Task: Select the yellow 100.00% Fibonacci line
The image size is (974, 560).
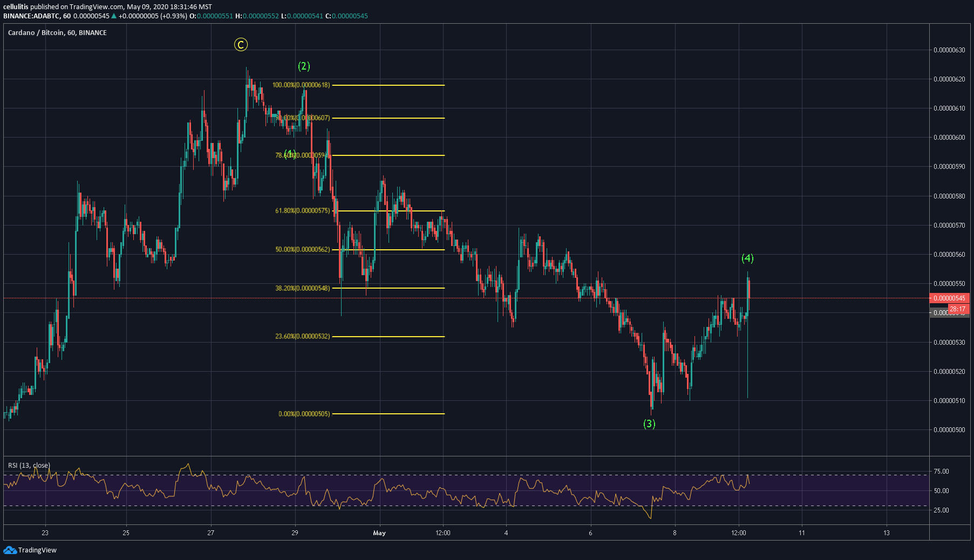Action: click(389, 85)
